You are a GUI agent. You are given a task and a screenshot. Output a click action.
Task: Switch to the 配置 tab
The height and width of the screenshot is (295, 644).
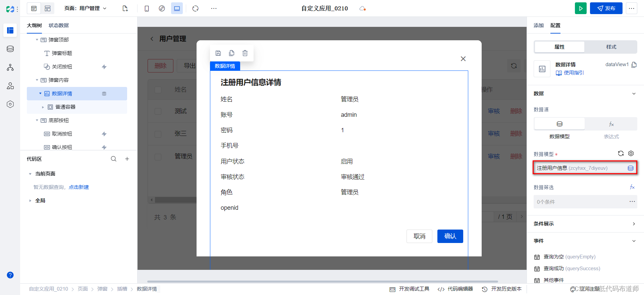pos(555,26)
